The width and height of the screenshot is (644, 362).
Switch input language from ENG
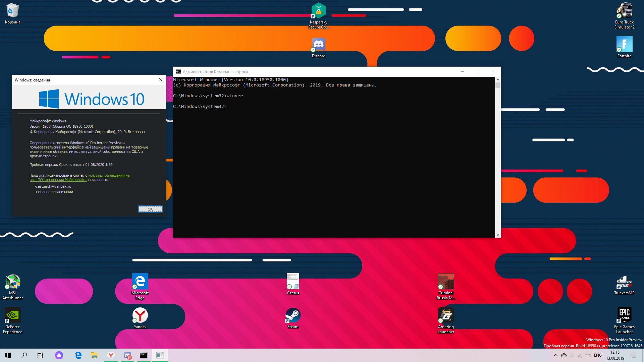click(598, 355)
